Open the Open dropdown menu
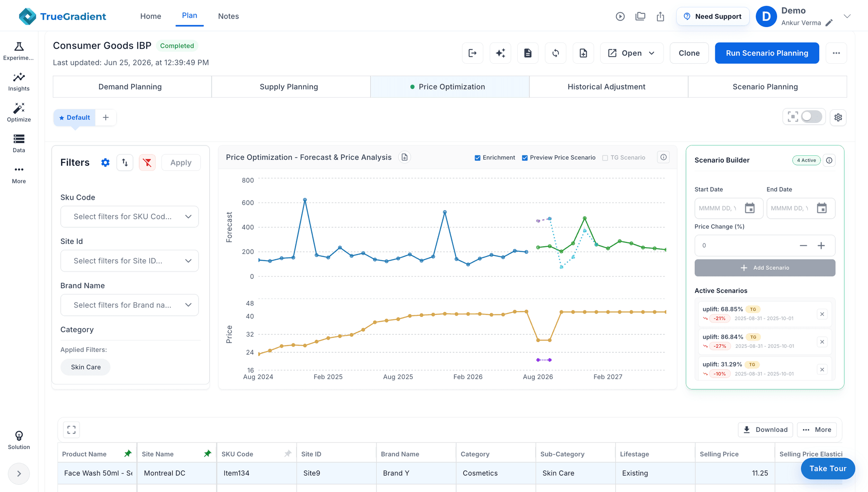The width and height of the screenshot is (868, 492). coord(632,53)
